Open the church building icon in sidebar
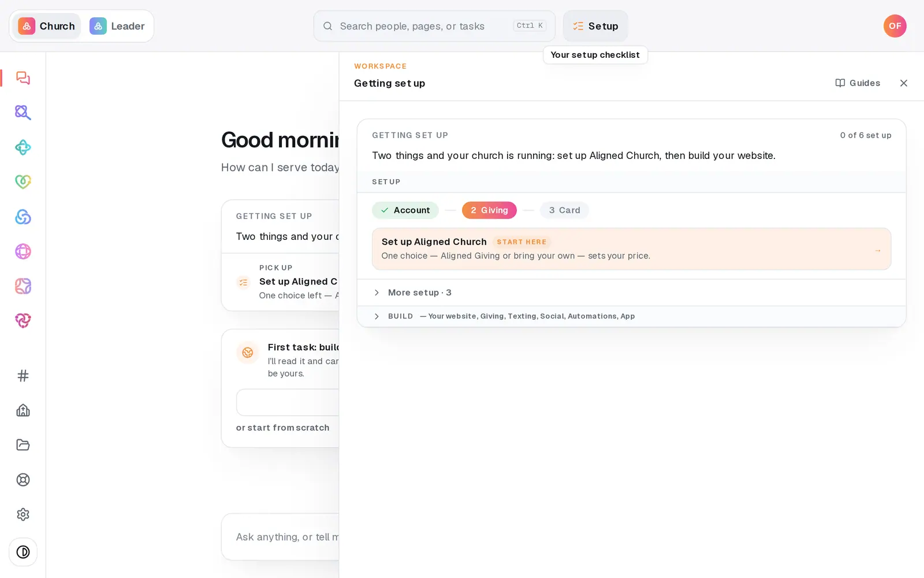The width and height of the screenshot is (924, 578). pos(23,410)
